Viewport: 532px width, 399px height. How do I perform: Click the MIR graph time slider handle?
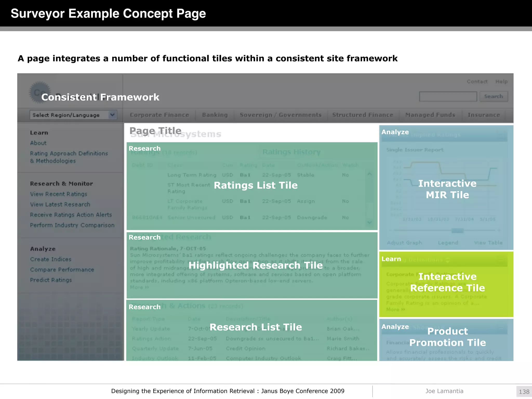click(x=457, y=230)
